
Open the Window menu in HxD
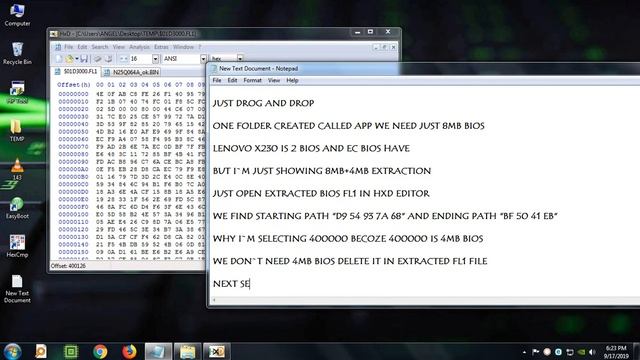click(183, 47)
